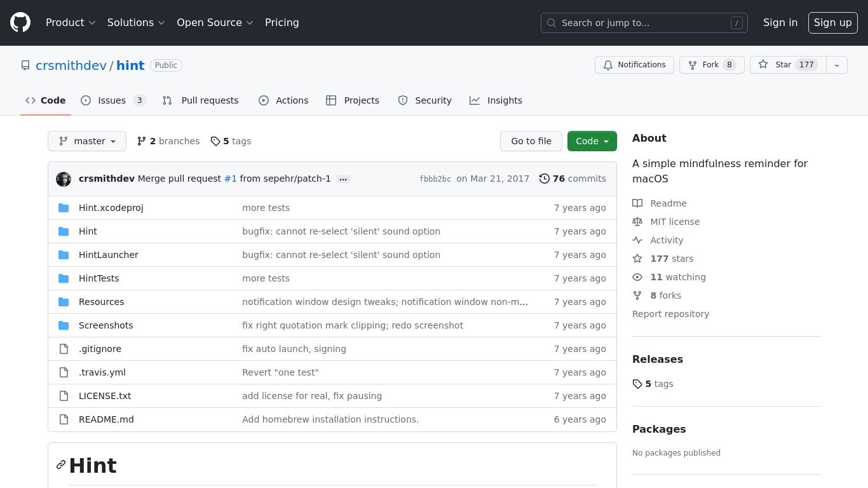Open the star lists dropdown arrow
868x488 pixels.
pyautogui.click(x=837, y=65)
